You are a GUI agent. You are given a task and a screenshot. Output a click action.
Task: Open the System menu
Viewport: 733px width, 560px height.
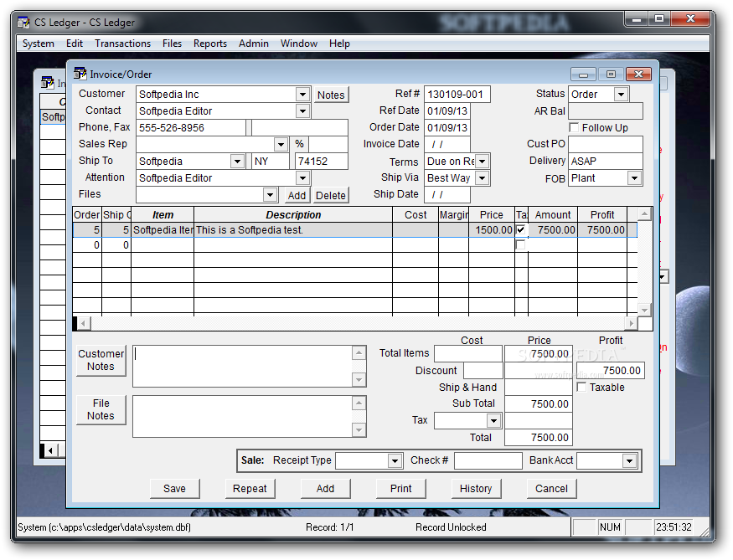(x=39, y=44)
